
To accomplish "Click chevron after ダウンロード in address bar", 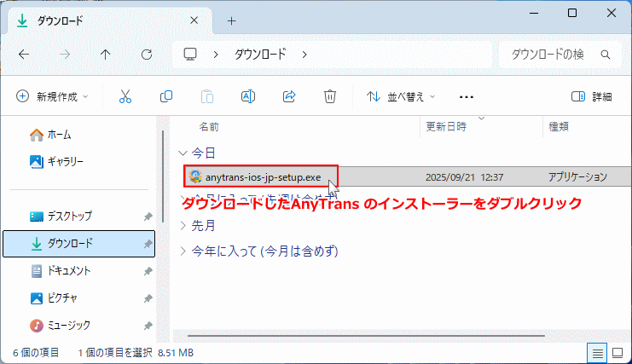I will [x=304, y=55].
